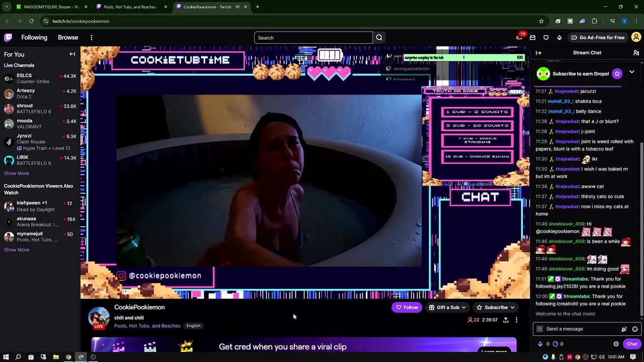
Task: Open chat settings gear icon
Action: tap(616, 344)
